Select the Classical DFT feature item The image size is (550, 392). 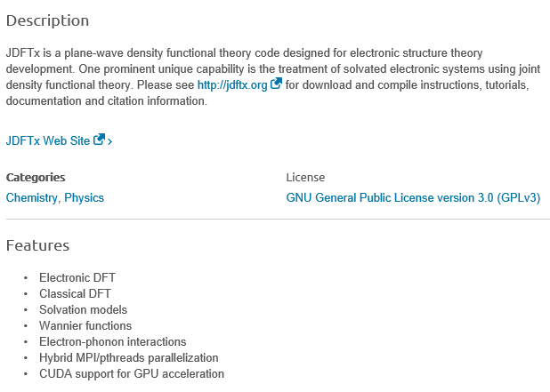coord(75,294)
